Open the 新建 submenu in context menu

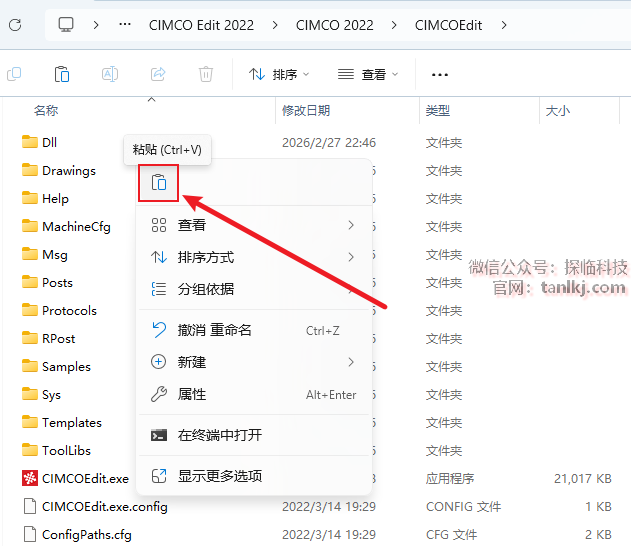[254, 362]
